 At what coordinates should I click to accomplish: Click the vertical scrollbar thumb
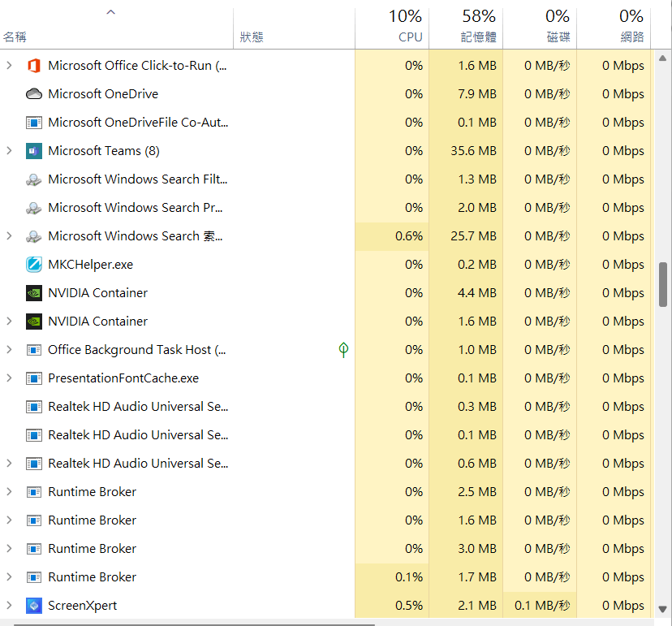(663, 285)
